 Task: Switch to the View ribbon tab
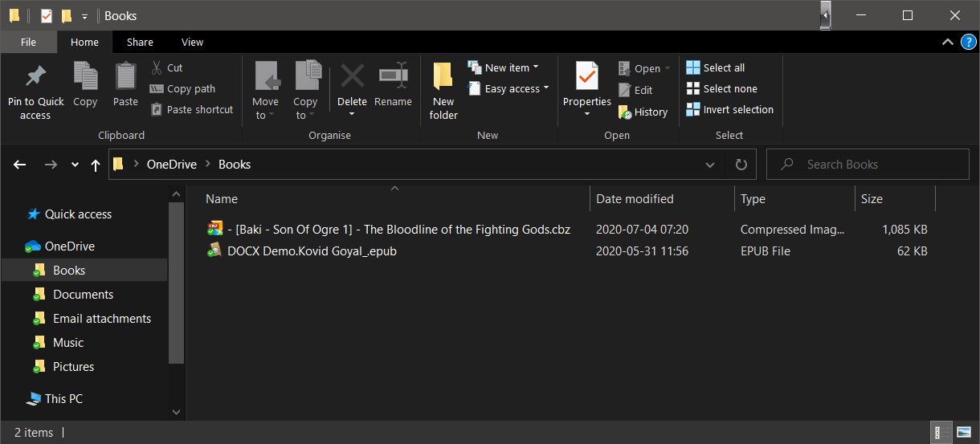[x=192, y=43]
